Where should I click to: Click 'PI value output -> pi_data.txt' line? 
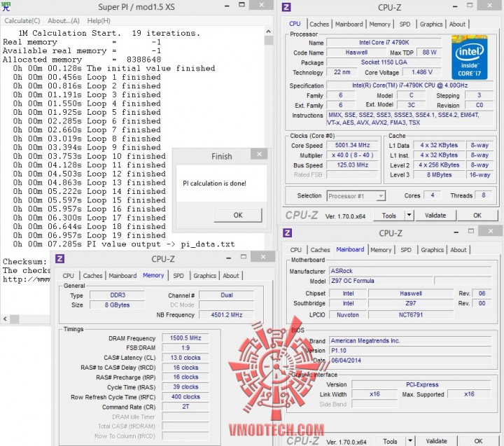[x=124, y=244]
